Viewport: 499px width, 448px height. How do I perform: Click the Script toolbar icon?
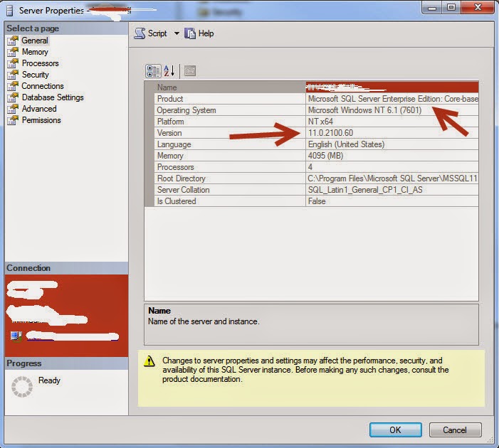(140, 33)
